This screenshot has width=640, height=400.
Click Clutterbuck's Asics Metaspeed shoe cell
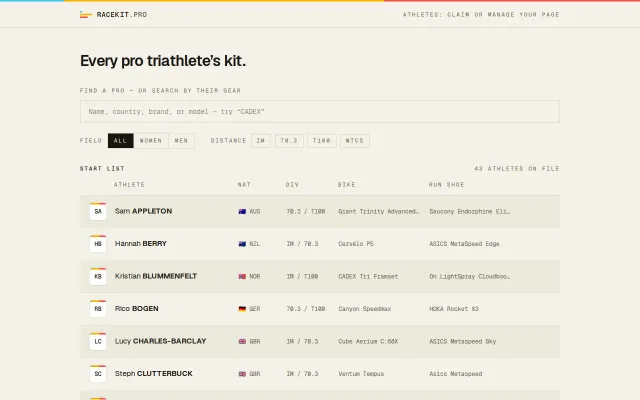tap(456, 374)
